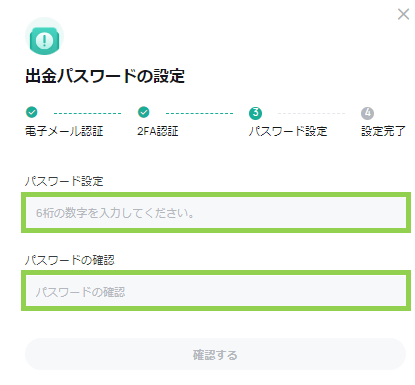The width and height of the screenshot is (415, 385).
Task: Click dotted progress line between 2FA and step 3
Action: tap(199, 113)
